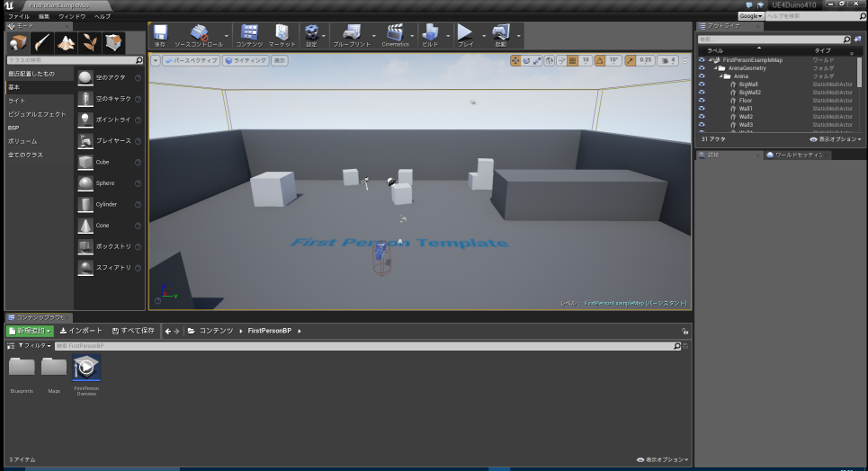The image size is (868, 471).
Task: Open the Window (ウィンドウ) menu
Action: point(72,16)
